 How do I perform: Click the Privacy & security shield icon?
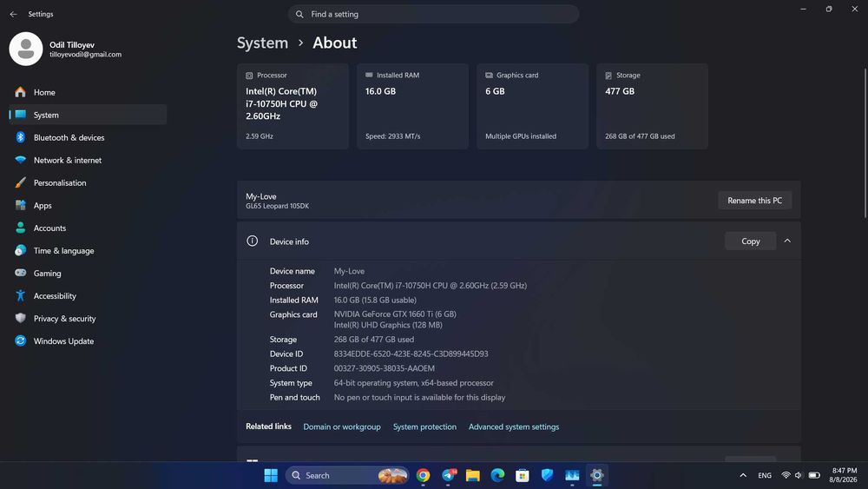(21, 318)
